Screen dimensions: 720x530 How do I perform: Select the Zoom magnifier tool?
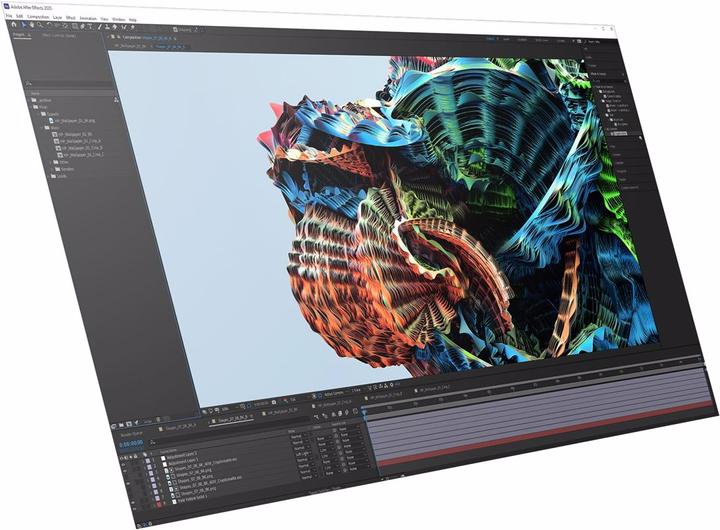coord(42,25)
